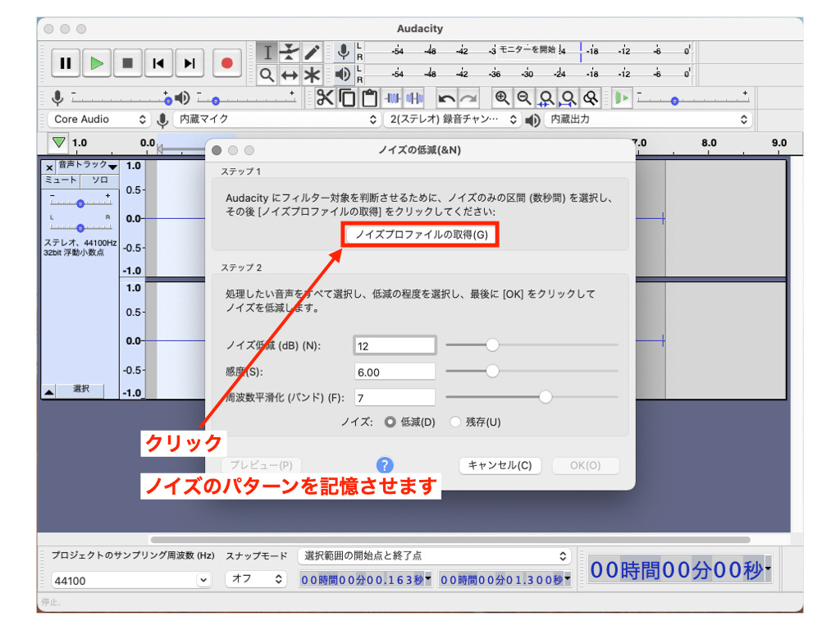The width and height of the screenshot is (840, 630).
Task: Click the Trim audio icon
Action: click(393, 98)
